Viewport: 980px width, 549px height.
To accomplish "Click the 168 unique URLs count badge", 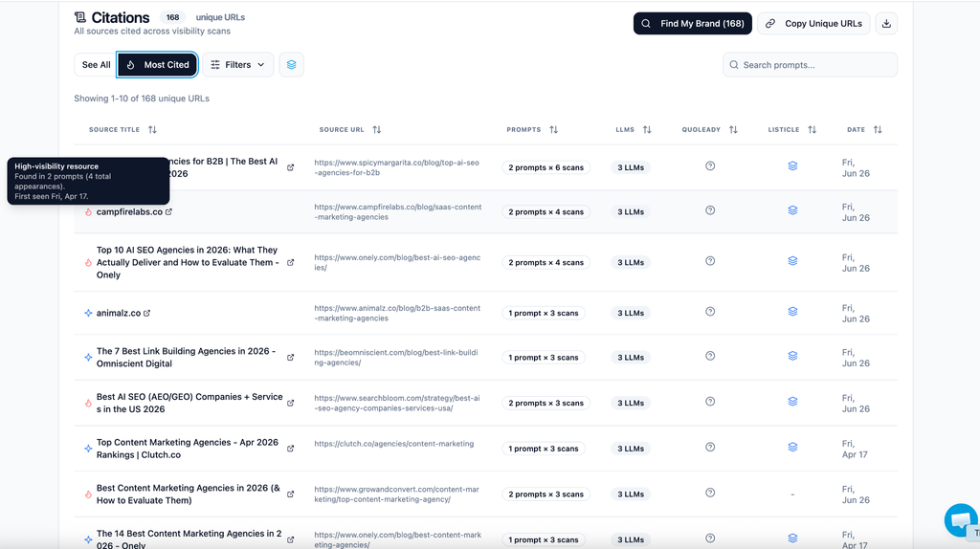I will coord(172,17).
